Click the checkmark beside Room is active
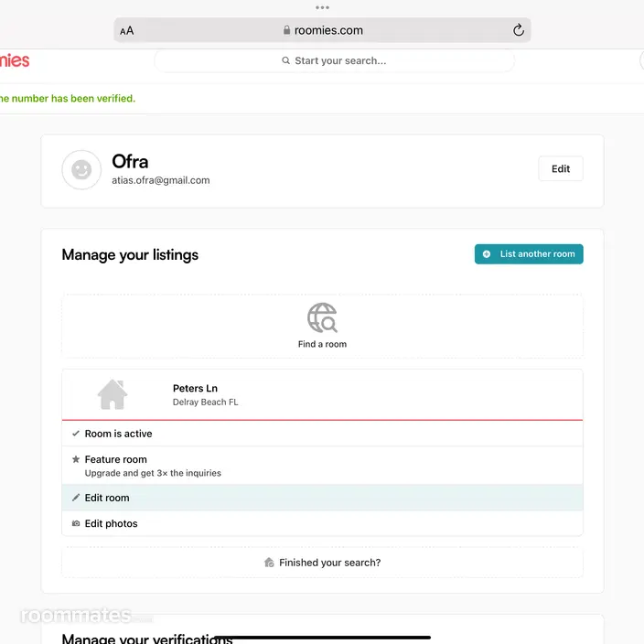Screen dimensions: 644x644 [x=76, y=434]
